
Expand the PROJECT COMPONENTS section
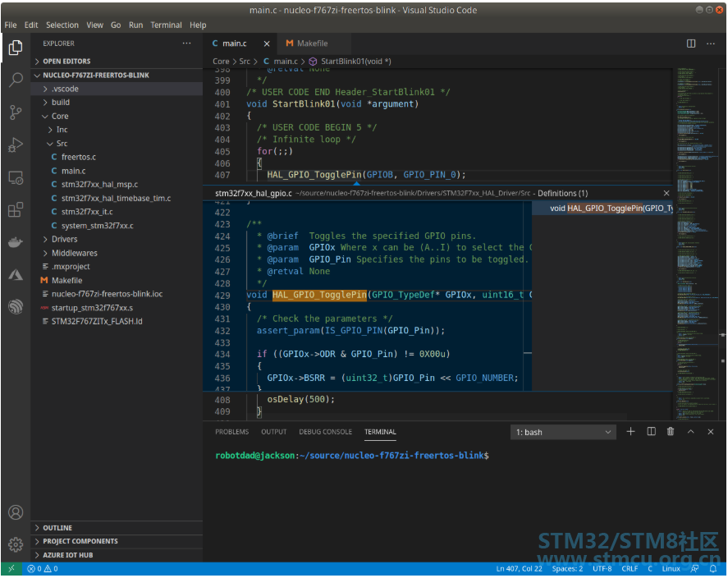coord(117,541)
